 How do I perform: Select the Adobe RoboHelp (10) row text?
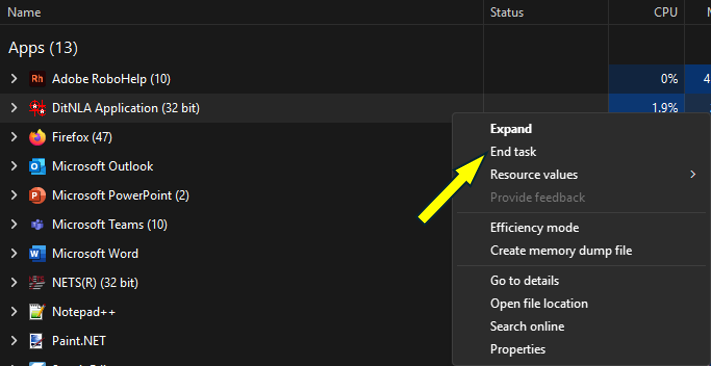pos(111,79)
